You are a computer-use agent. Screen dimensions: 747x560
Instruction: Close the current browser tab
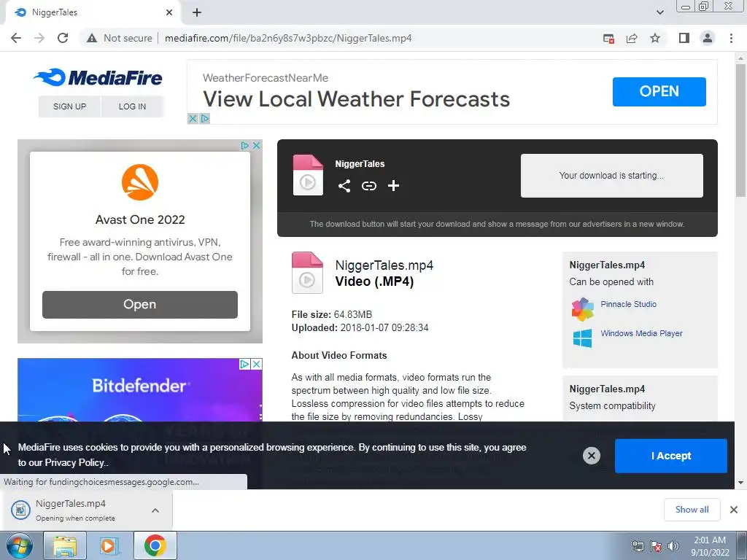click(169, 12)
